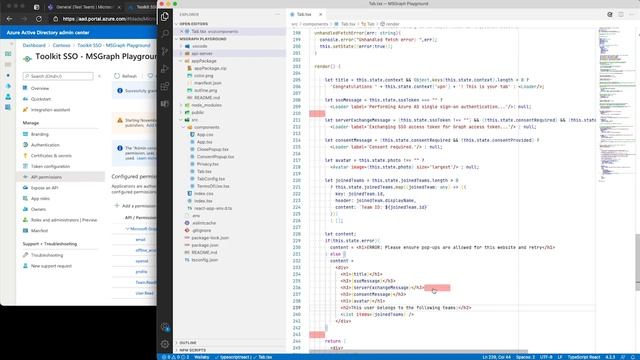Click the Users icon in portal rail
Image resolution: width=640 pixels, height=360 pixels.
click(8, 97)
